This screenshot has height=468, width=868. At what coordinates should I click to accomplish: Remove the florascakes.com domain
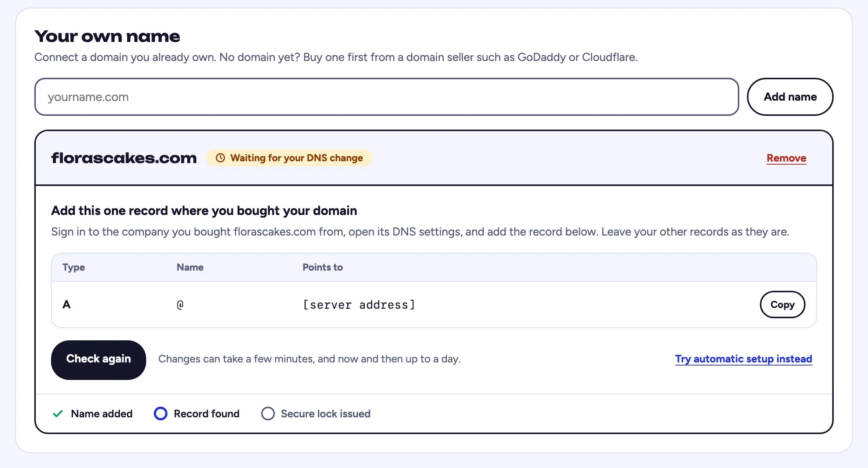point(786,158)
